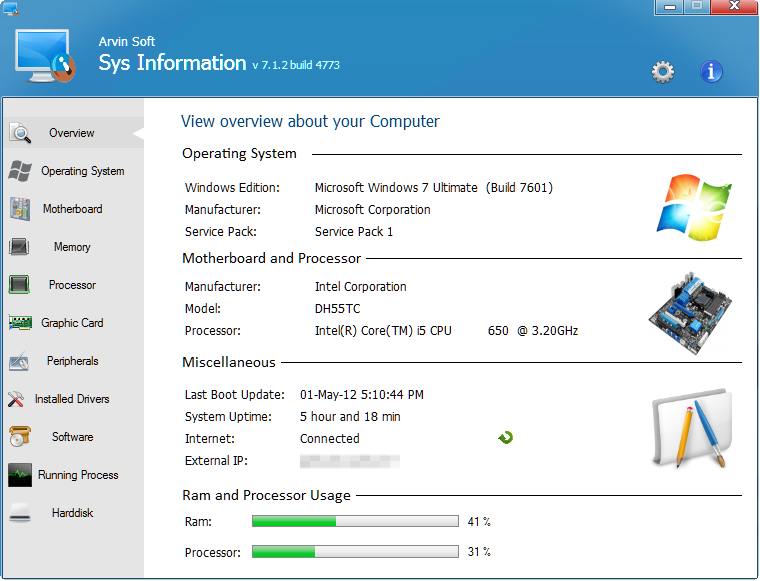This screenshot has height=581, width=760.
Task: Click the Processor usage progress bar
Action: 355,552
